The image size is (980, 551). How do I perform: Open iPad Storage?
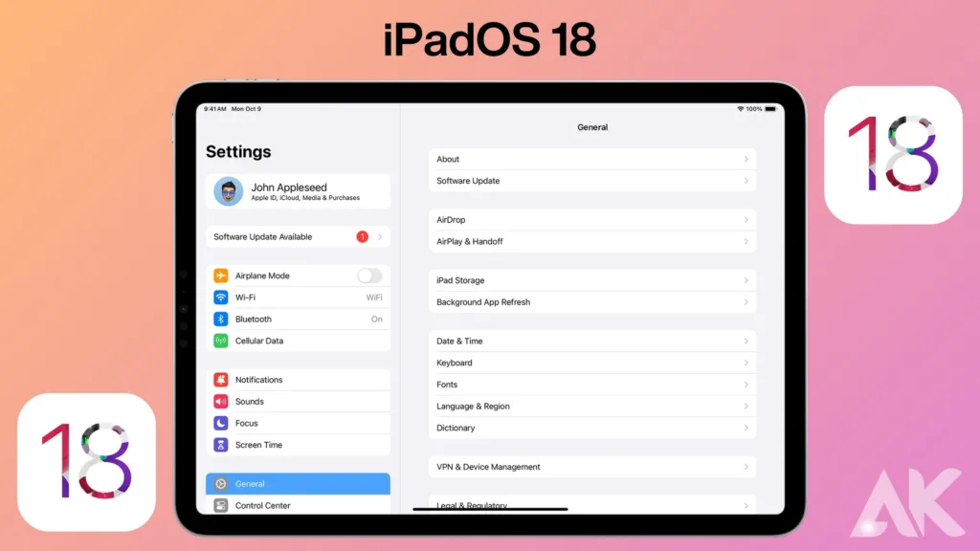592,280
